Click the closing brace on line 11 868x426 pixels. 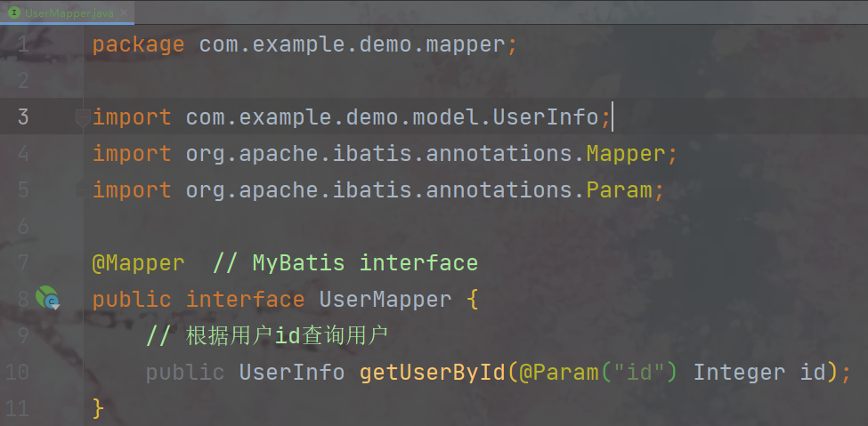(x=98, y=408)
